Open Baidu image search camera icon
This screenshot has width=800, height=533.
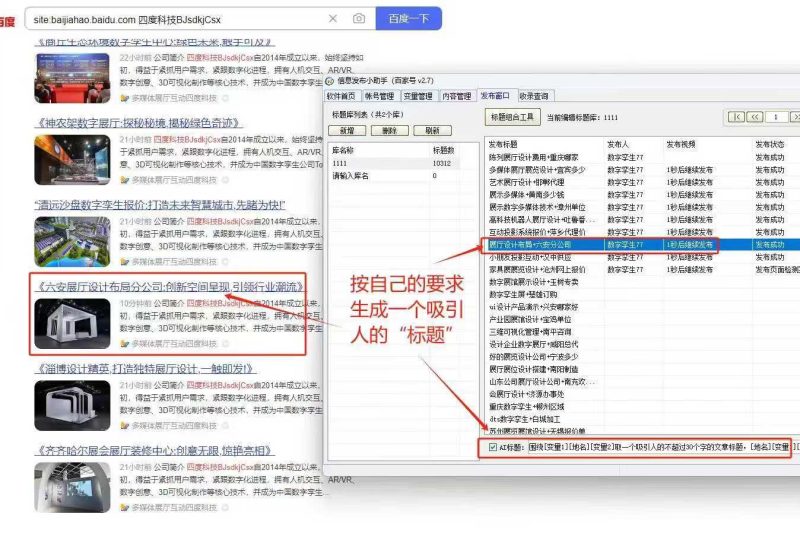coord(359,19)
